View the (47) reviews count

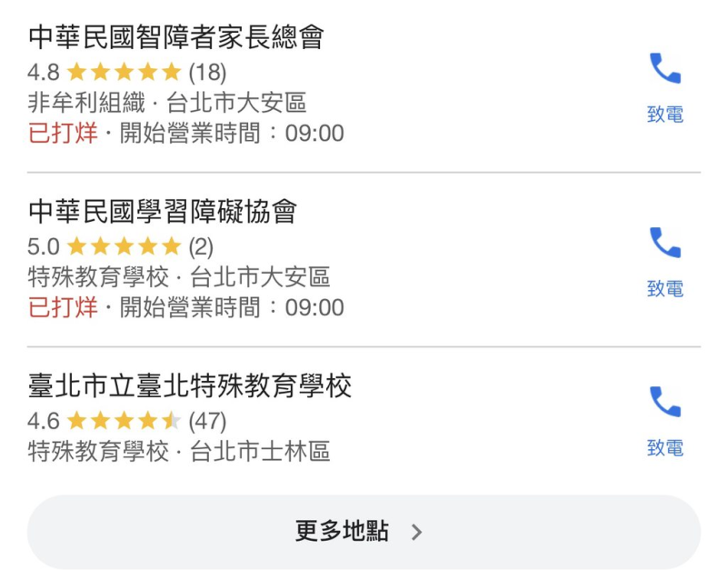pos(207,421)
